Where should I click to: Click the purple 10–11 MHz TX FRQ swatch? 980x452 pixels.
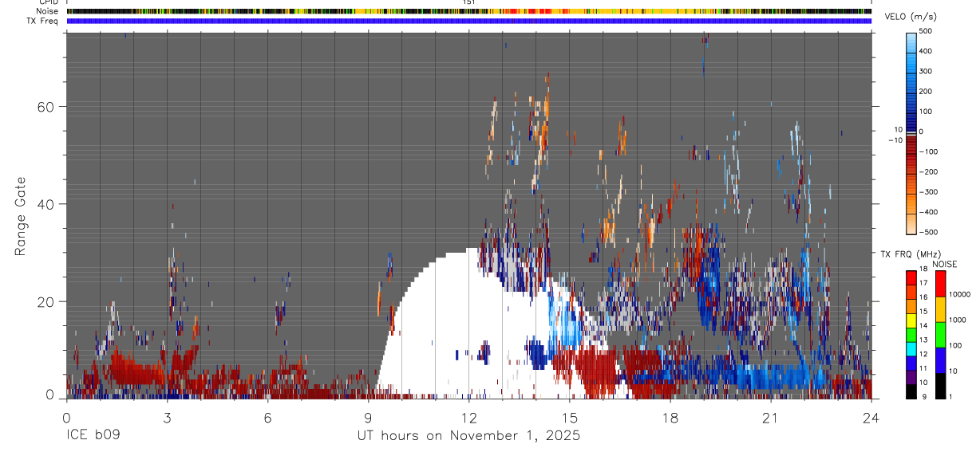(911, 378)
